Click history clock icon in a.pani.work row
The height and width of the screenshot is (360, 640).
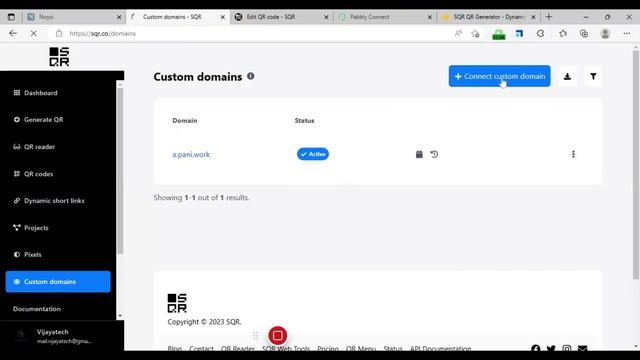(x=434, y=154)
